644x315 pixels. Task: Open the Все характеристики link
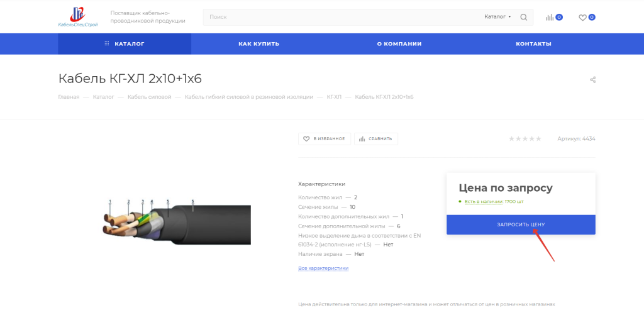pyautogui.click(x=323, y=268)
